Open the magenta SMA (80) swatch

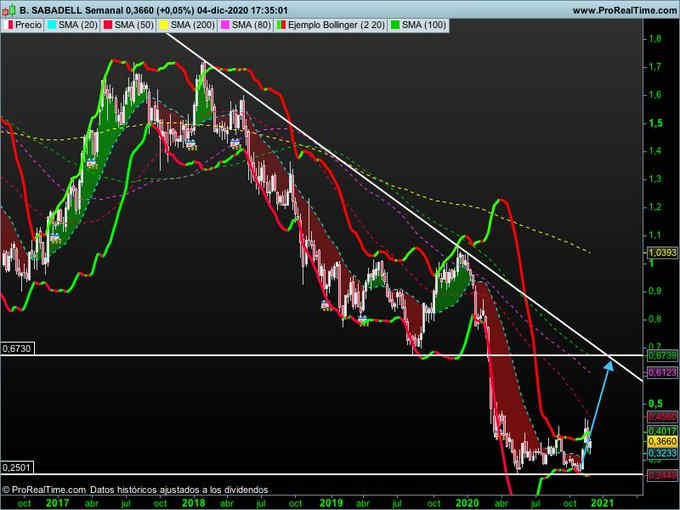pos(225,25)
